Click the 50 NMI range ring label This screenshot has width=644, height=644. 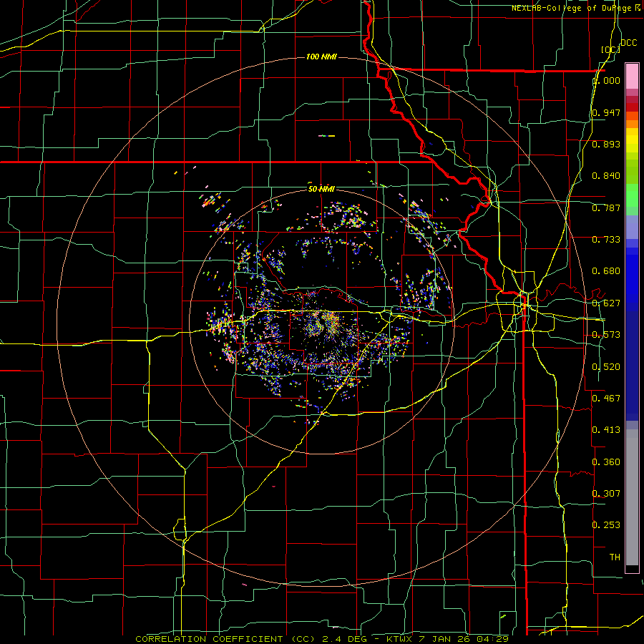321,189
